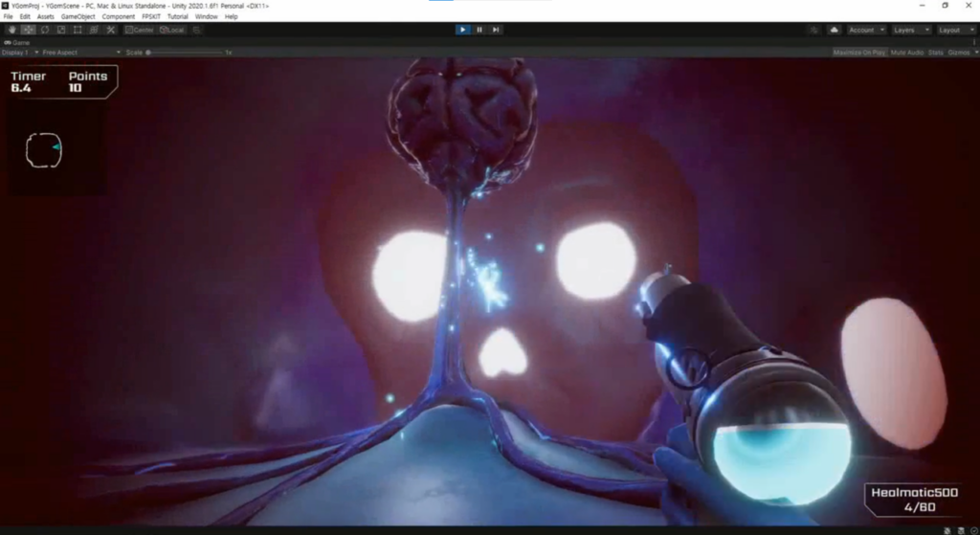Toggle Maximize On Play

(x=858, y=53)
